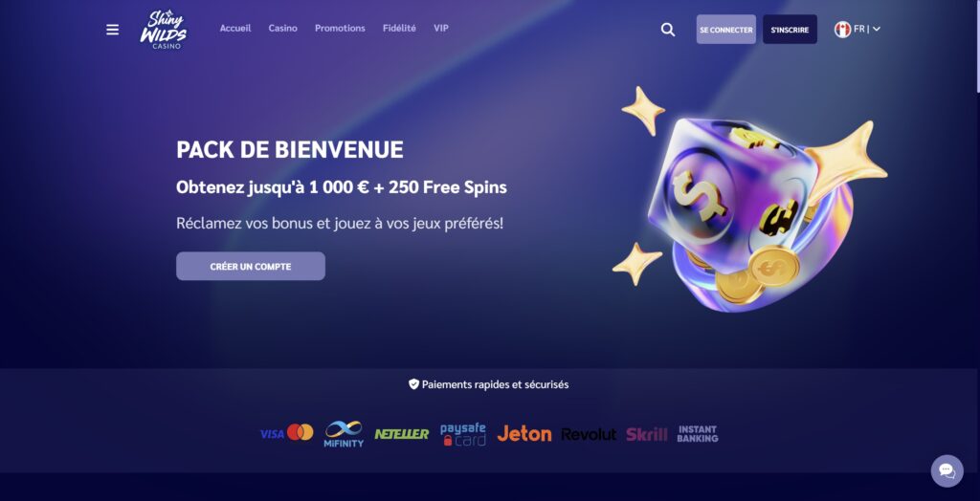Visit the VIP section
This screenshot has height=501, width=980.
pos(441,28)
